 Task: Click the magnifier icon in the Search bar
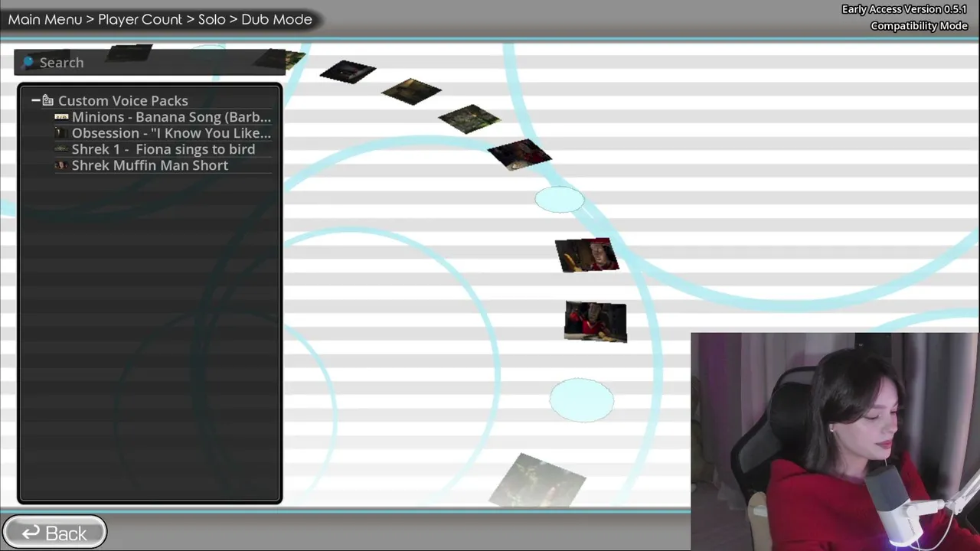[x=29, y=62]
